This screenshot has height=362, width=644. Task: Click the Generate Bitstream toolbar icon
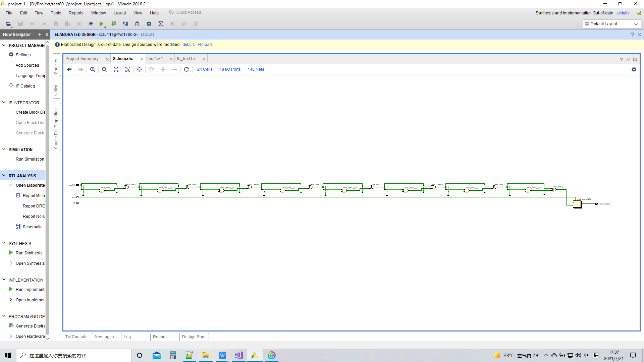click(x=114, y=24)
